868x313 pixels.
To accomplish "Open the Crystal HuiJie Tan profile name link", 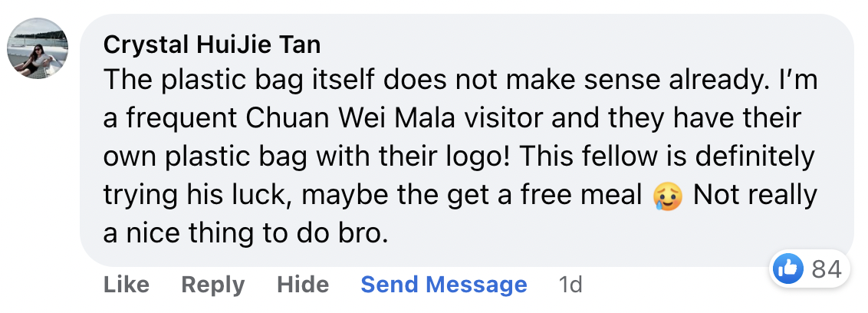I will (212, 44).
